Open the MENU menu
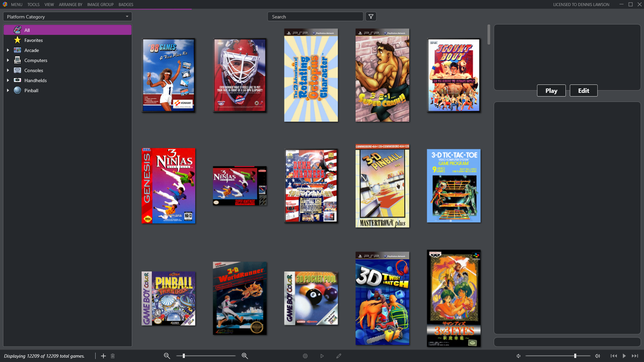 (x=17, y=4)
